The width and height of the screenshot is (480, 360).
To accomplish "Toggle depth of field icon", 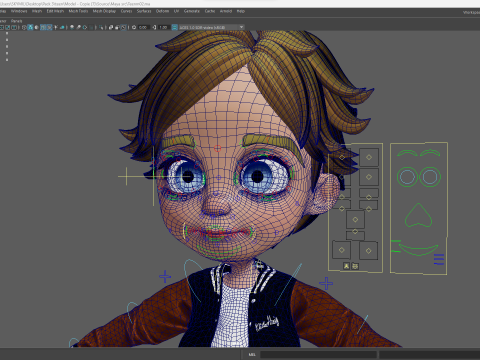I will tap(92, 27).
